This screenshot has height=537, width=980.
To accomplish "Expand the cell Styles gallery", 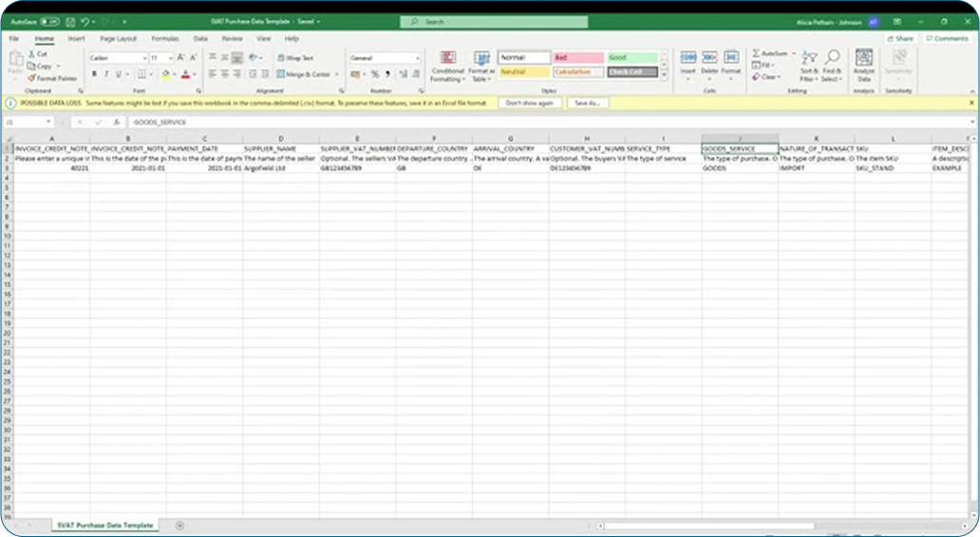I will (x=665, y=75).
